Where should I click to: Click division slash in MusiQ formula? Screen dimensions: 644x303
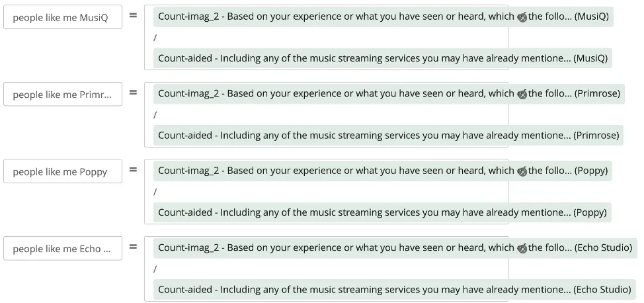(155, 38)
